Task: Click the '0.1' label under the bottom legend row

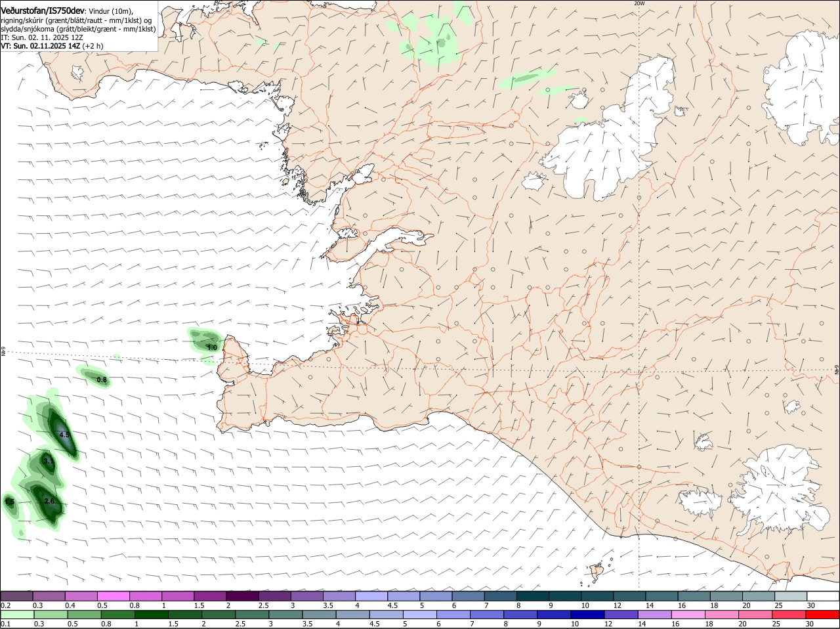Action: tap(5, 624)
